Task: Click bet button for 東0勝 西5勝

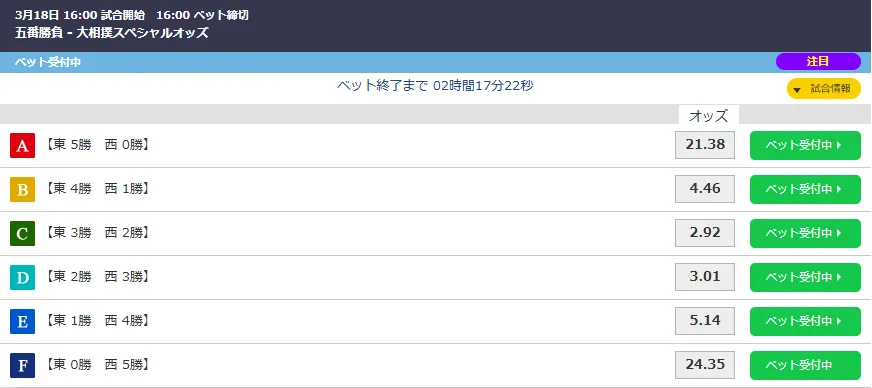Action: [x=805, y=365]
